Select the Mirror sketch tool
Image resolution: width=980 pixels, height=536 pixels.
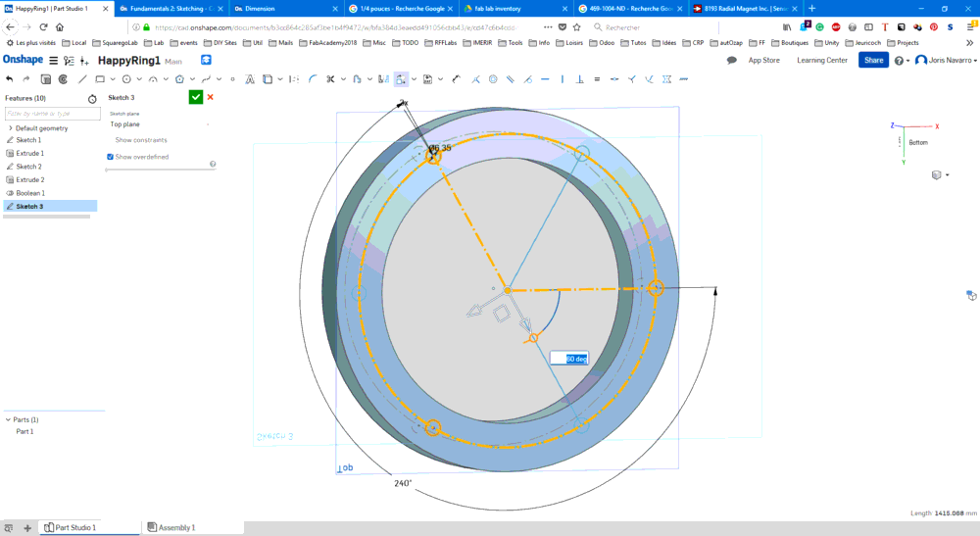[x=384, y=79]
